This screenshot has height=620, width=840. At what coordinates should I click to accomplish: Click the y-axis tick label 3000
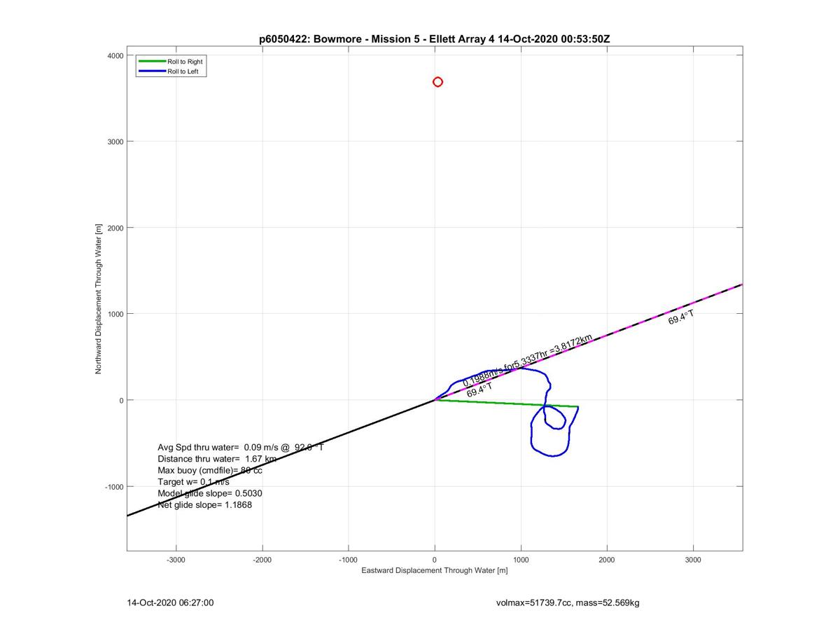tap(115, 142)
